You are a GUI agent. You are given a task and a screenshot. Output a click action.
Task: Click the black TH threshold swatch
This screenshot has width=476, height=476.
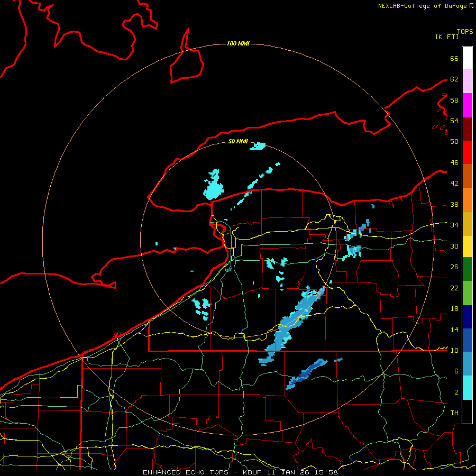pos(467,411)
